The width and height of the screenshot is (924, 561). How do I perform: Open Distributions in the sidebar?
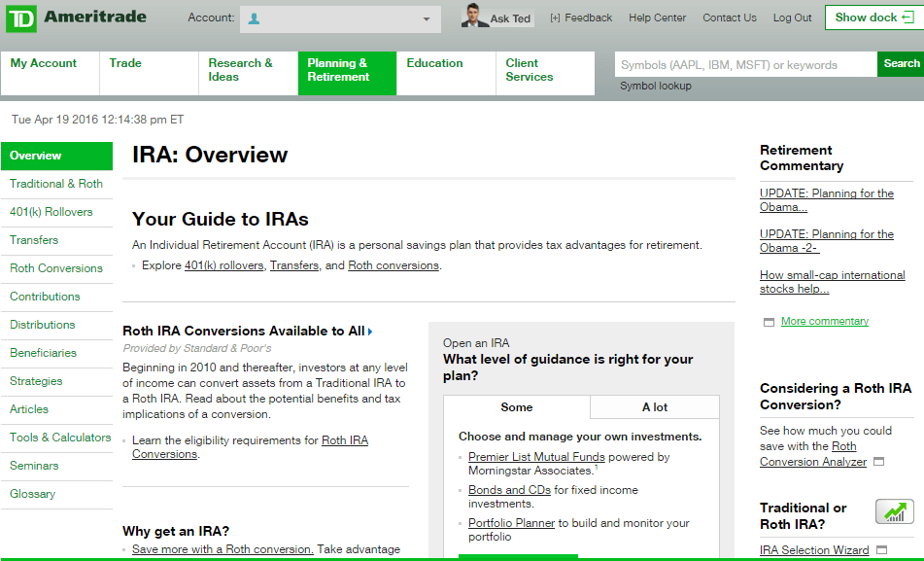[x=56, y=325]
